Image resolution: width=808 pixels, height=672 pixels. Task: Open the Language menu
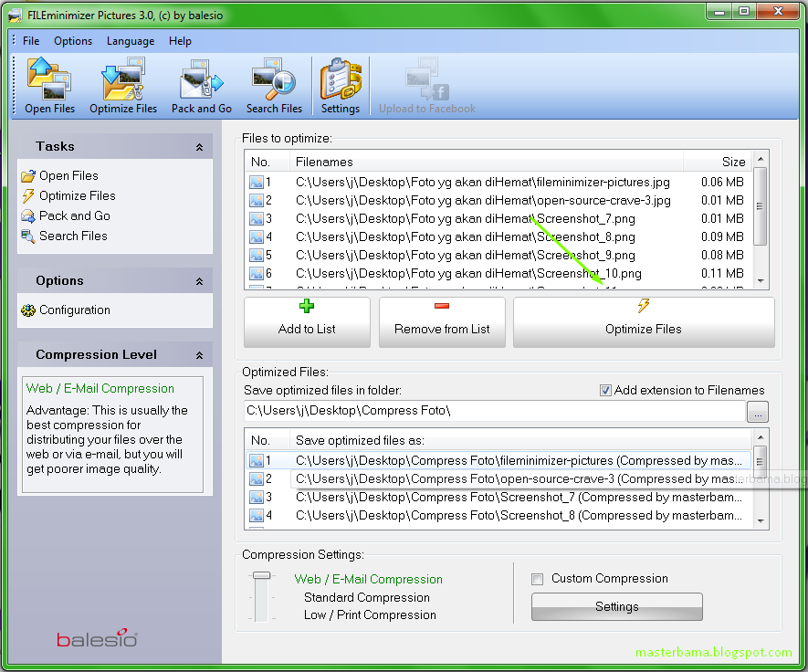pos(131,41)
